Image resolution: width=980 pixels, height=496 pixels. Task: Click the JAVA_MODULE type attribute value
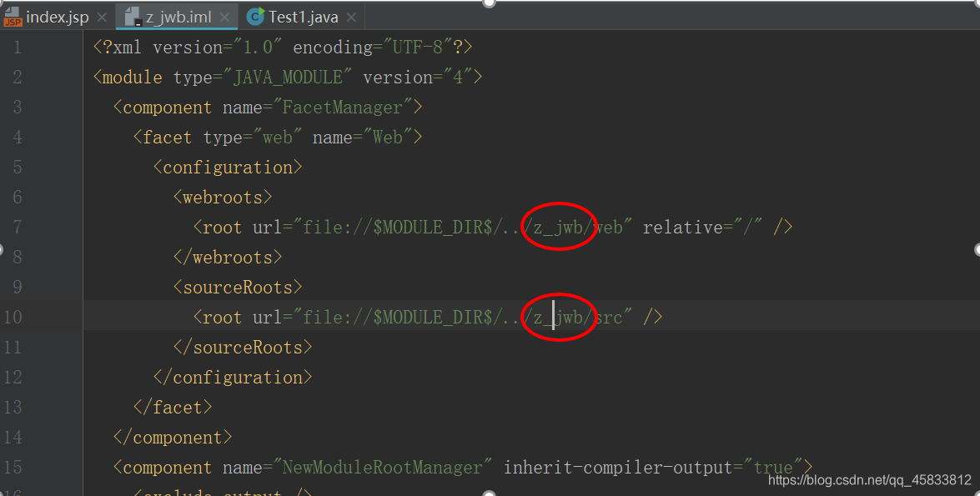click(288, 77)
